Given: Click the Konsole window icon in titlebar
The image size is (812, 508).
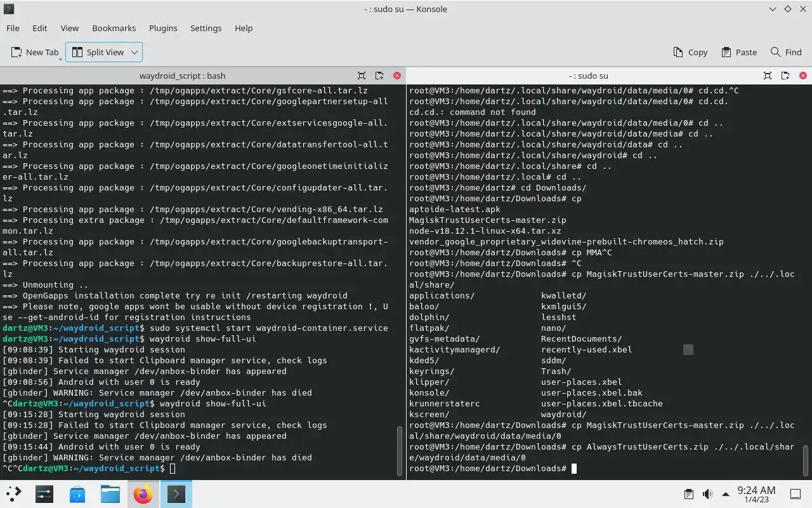Looking at the screenshot, I should click(x=9, y=9).
